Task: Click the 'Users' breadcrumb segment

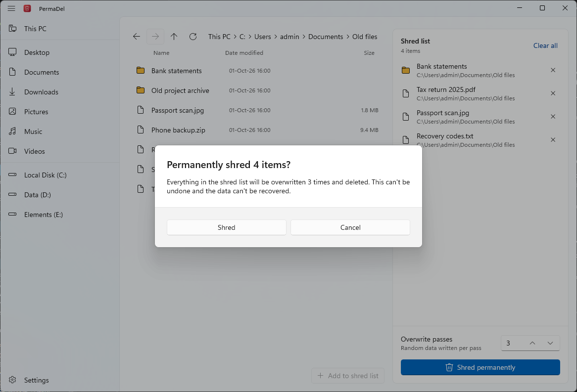Action: 262,37
